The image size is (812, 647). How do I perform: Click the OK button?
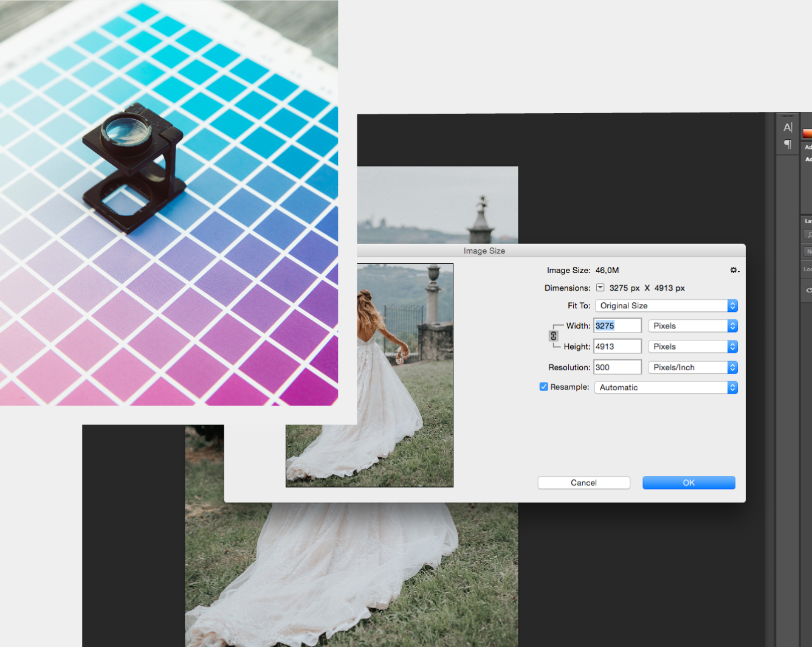[x=689, y=483]
